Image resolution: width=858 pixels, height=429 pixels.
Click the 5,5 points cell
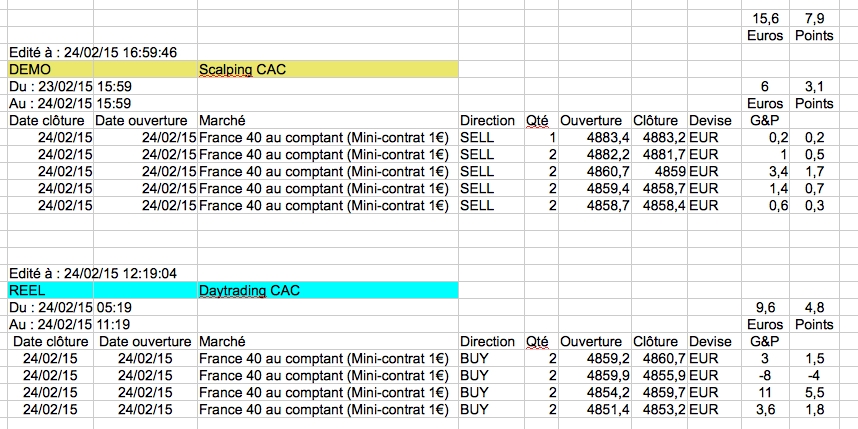coord(812,393)
